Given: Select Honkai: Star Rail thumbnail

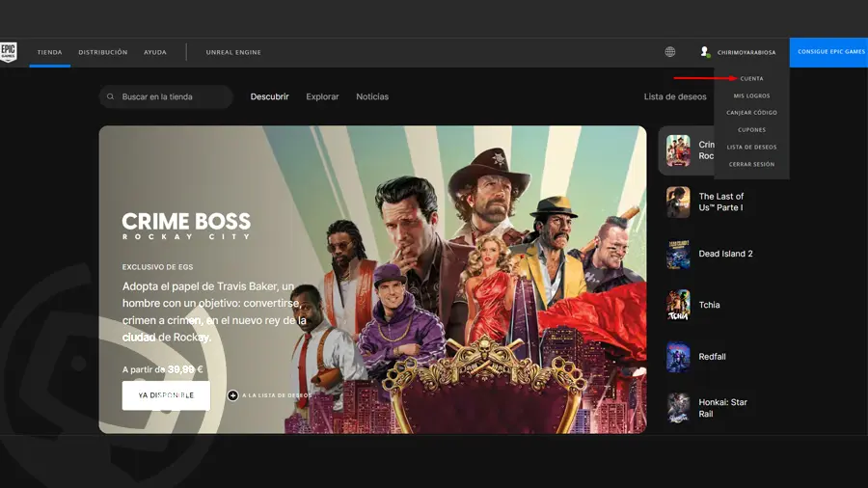Looking at the screenshot, I should [x=678, y=408].
